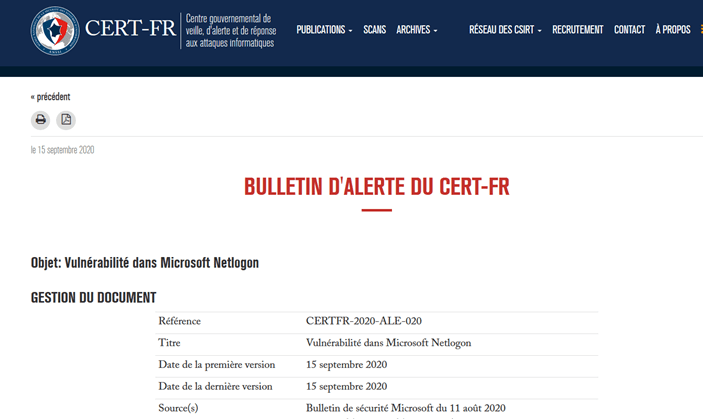This screenshot has height=419, width=703.
Task: Click the icon at the far right of the navigation bar
Action: coord(699,30)
